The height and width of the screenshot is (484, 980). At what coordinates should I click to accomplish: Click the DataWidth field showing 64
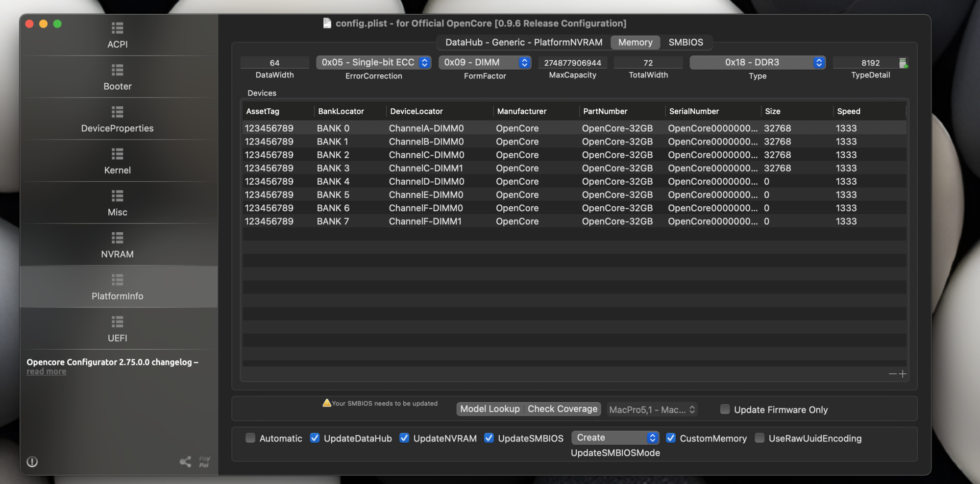(x=274, y=63)
